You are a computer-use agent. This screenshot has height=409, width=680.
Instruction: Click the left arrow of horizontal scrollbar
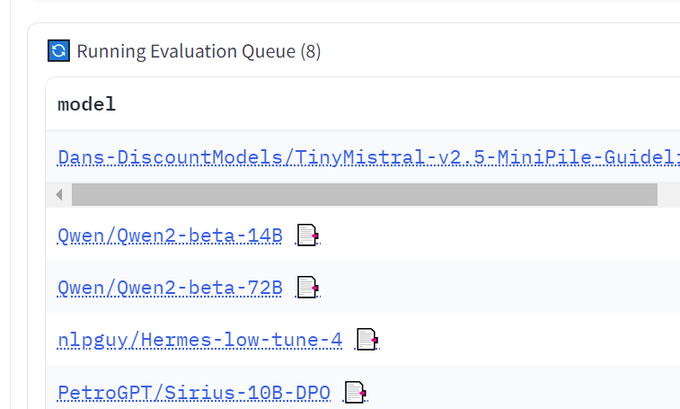59,195
